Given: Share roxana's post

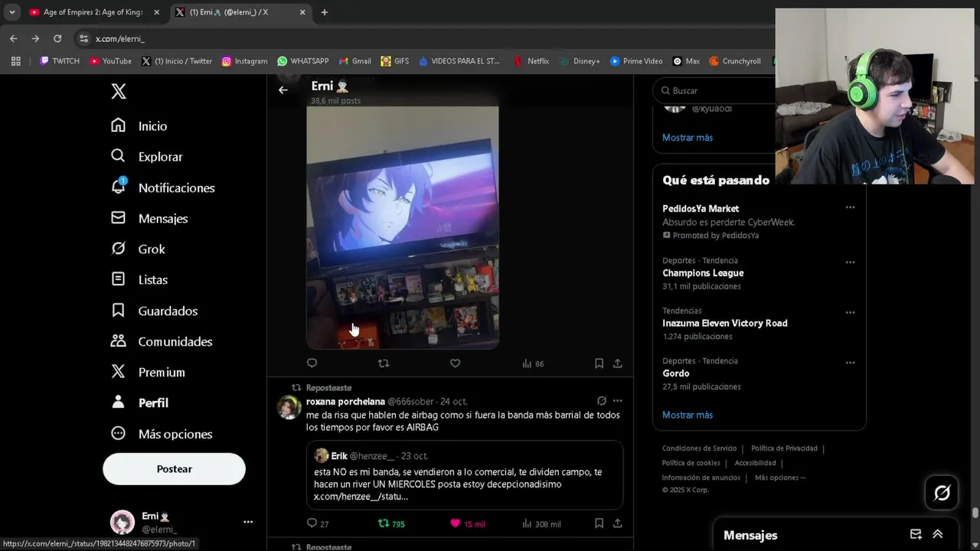Looking at the screenshot, I should 617,523.
